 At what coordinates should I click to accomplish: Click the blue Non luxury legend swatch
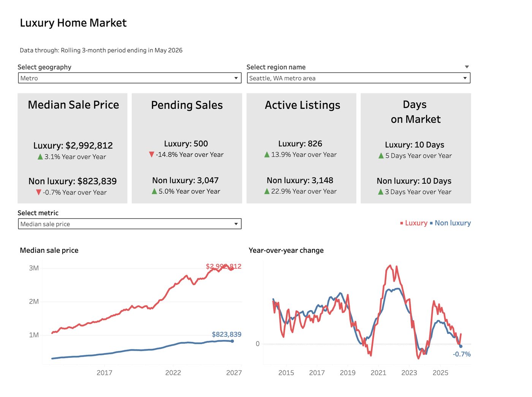pyautogui.click(x=431, y=223)
